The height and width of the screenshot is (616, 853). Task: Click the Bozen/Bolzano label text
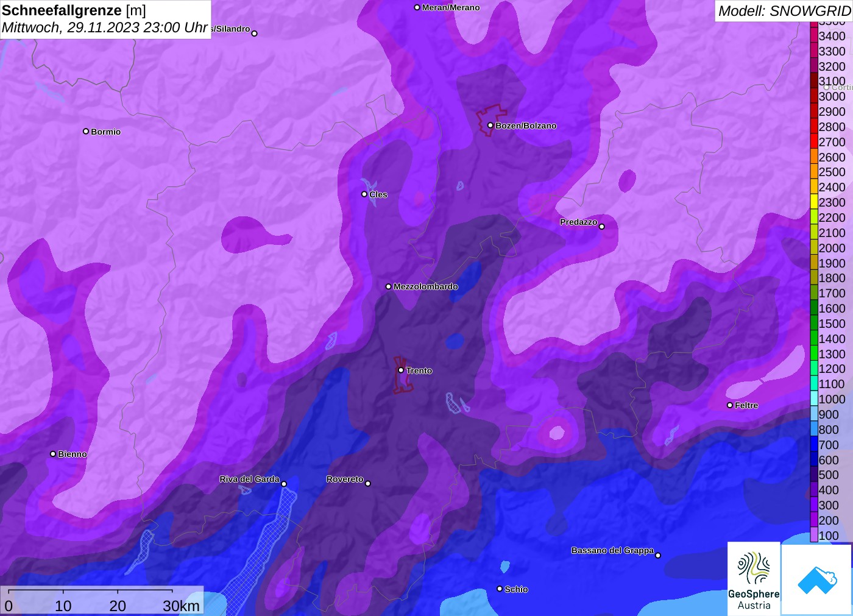click(526, 126)
